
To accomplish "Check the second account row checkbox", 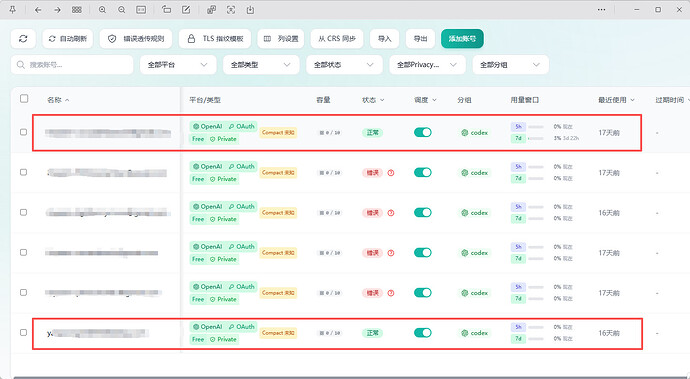I will click(23, 172).
